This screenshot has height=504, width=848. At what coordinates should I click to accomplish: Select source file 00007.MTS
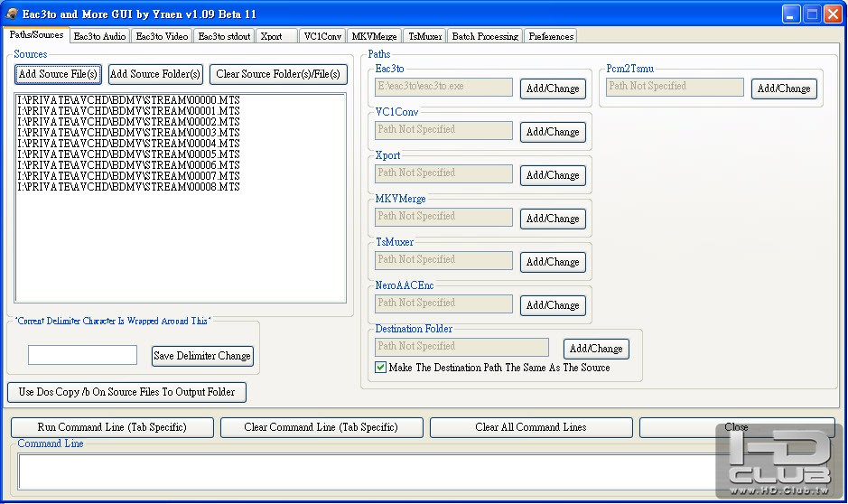pos(128,176)
